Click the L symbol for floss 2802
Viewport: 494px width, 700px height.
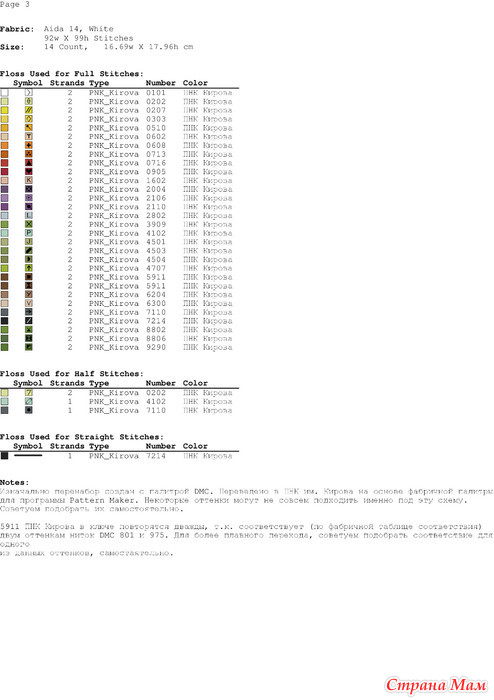click(x=29, y=216)
